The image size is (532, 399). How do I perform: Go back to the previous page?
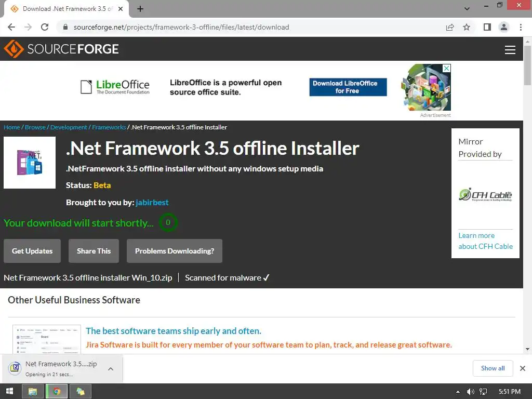click(x=11, y=27)
